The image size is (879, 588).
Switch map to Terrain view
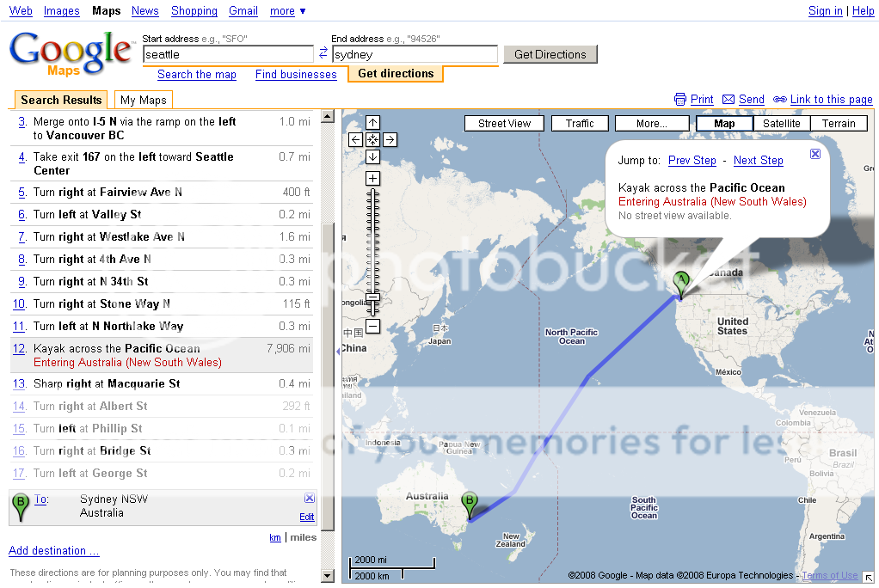839,124
